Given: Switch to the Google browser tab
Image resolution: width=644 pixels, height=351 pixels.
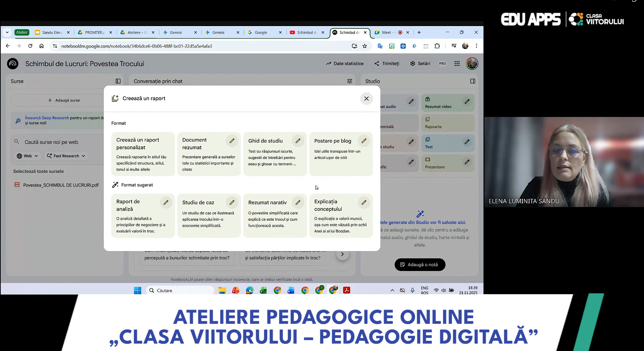Looking at the screenshot, I should point(264,32).
